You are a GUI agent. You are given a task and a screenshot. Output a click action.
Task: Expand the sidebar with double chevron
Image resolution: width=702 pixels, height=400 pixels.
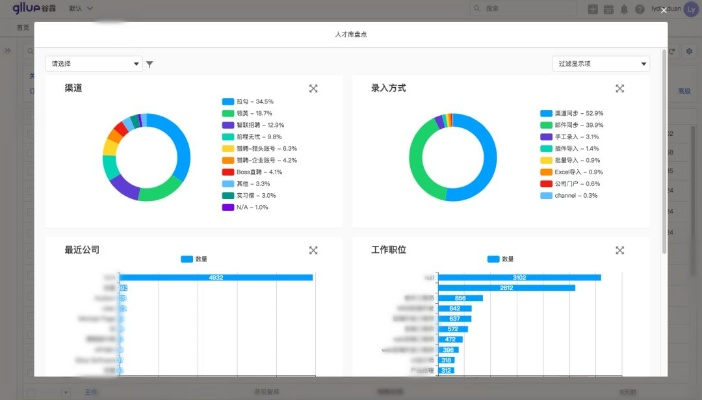pyautogui.click(x=8, y=51)
